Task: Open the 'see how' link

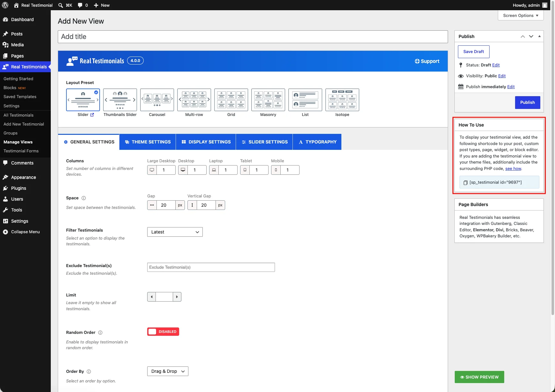Action: [x=513, y=169]
